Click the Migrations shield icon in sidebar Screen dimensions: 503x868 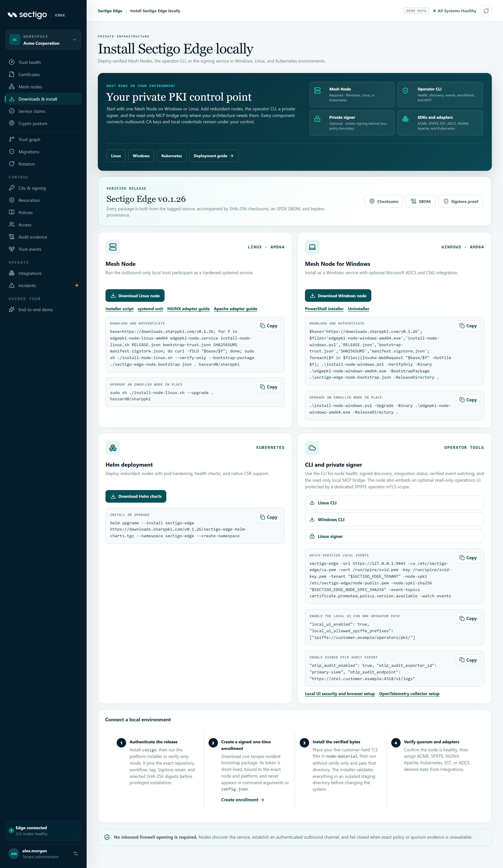click(x=12, y=152)
